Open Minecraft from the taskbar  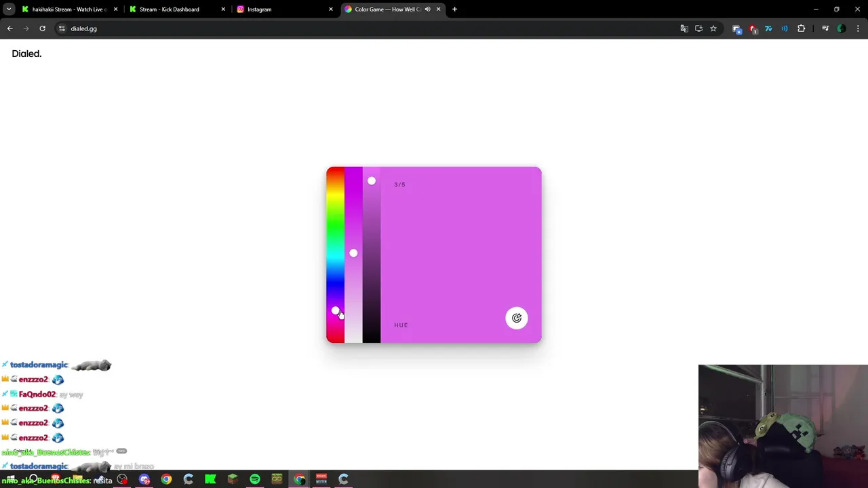tap(233, 479)
